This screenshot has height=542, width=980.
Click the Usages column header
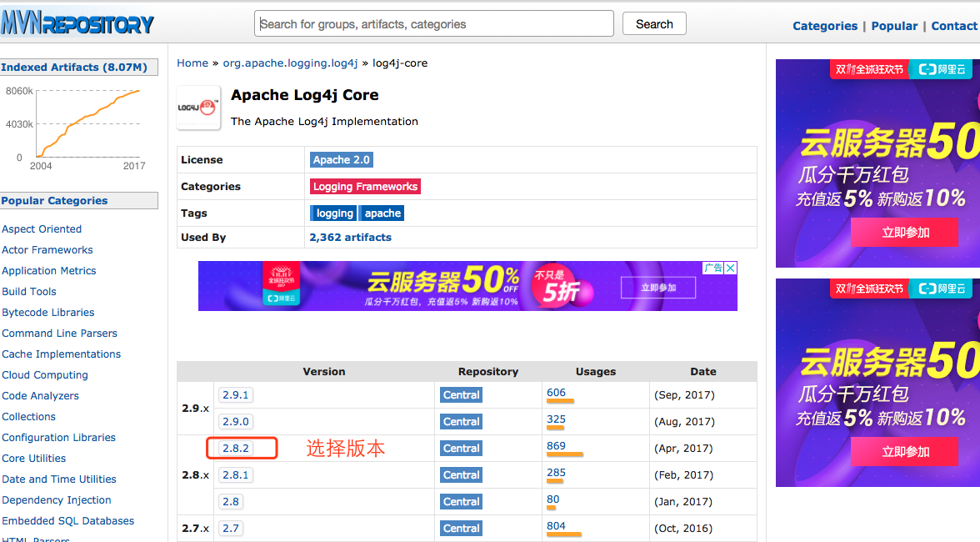point(596,371)
